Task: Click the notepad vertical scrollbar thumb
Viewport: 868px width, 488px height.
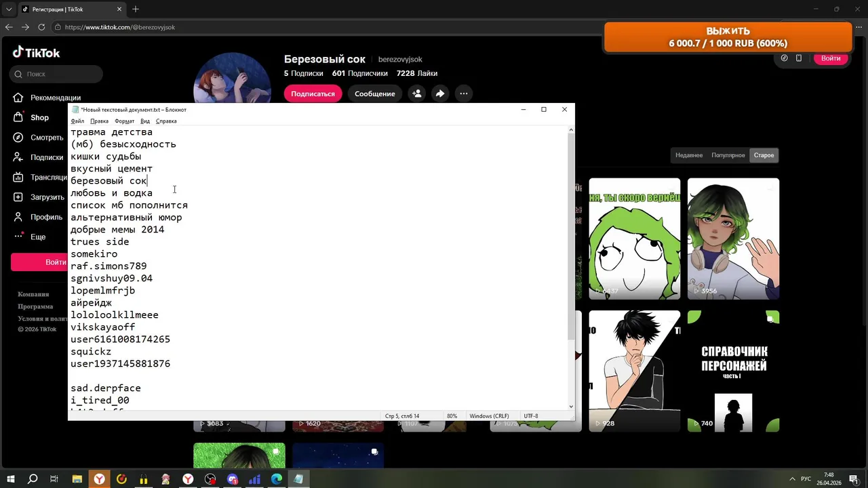Action: [x=571, y=236]
